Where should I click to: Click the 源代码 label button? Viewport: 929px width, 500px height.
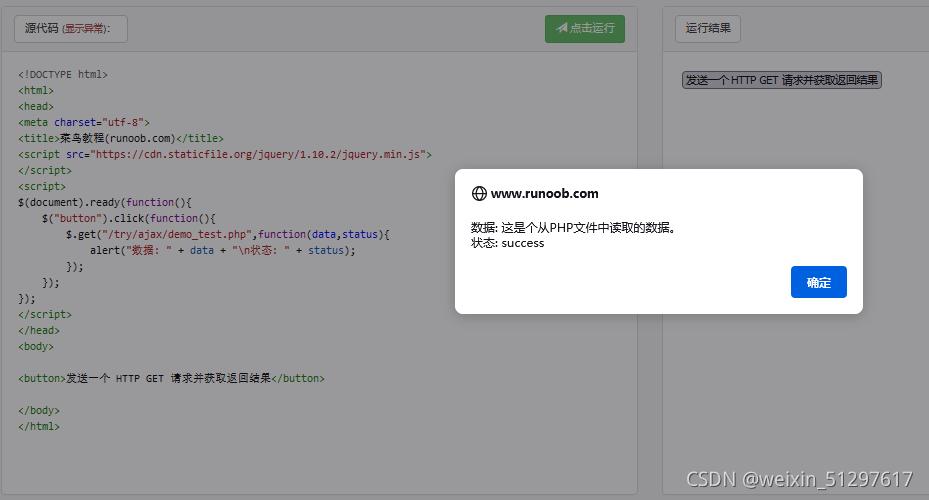coord(71,28)
